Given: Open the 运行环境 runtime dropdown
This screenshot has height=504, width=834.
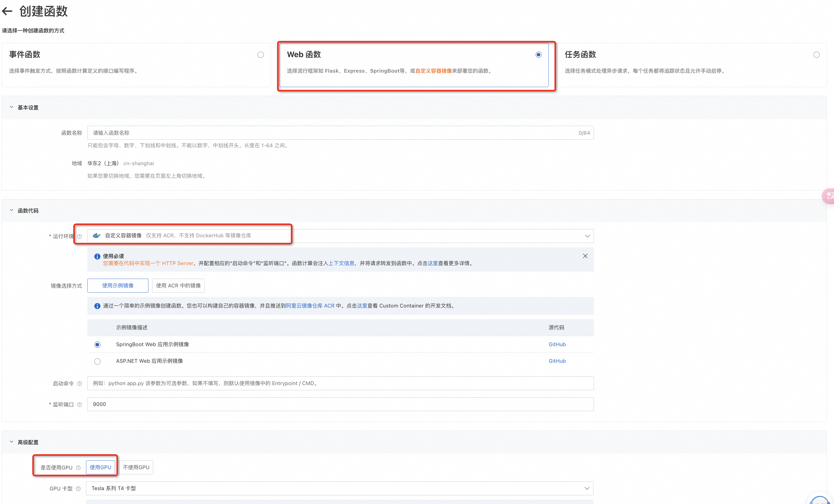Looking at the screenshot, I should coord(341,236).
